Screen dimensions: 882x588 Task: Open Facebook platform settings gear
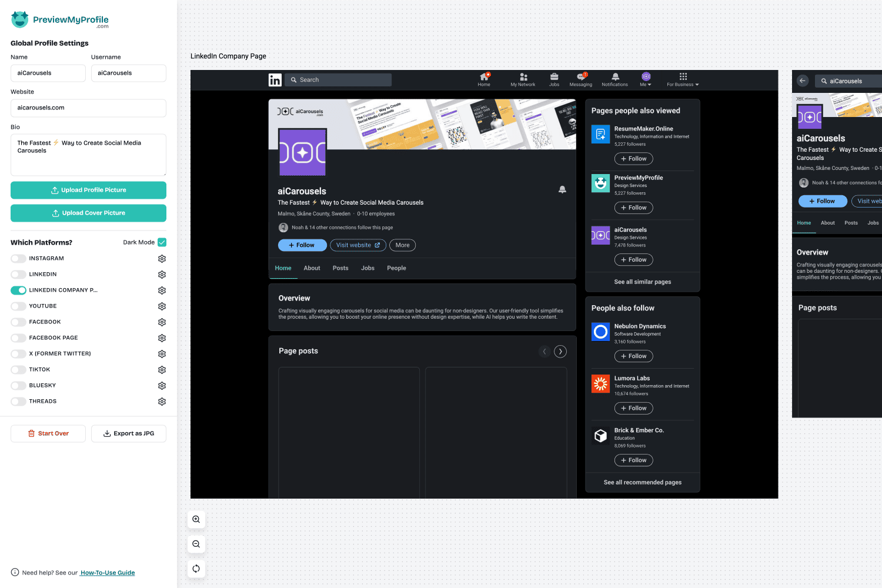pyautogui.click(x=162, y=322)
